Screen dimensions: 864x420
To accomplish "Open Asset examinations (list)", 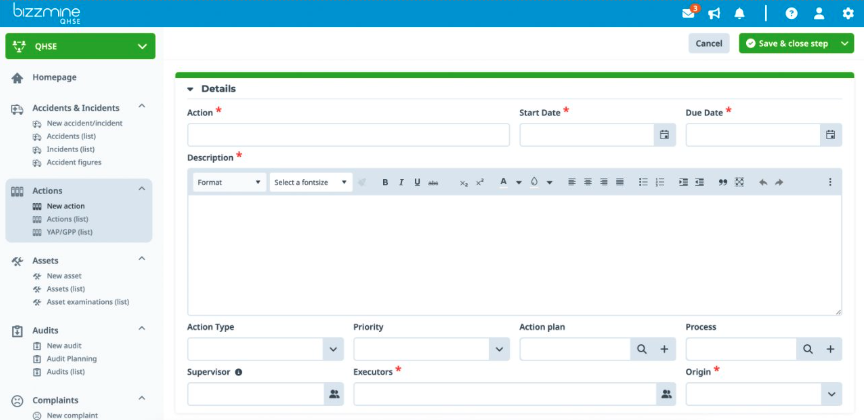I will pos(88,303).
